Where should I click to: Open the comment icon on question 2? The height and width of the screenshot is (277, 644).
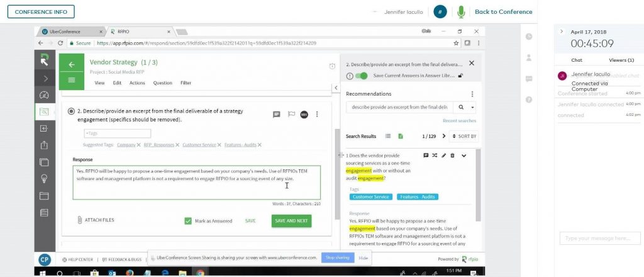pos(276,115)
